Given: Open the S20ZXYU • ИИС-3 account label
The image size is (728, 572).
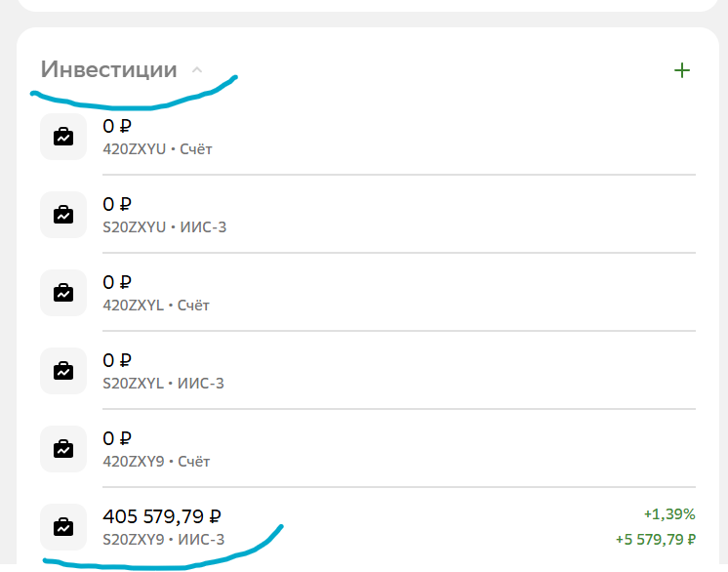Looking at the screenshot, I should tap(165, 227).
